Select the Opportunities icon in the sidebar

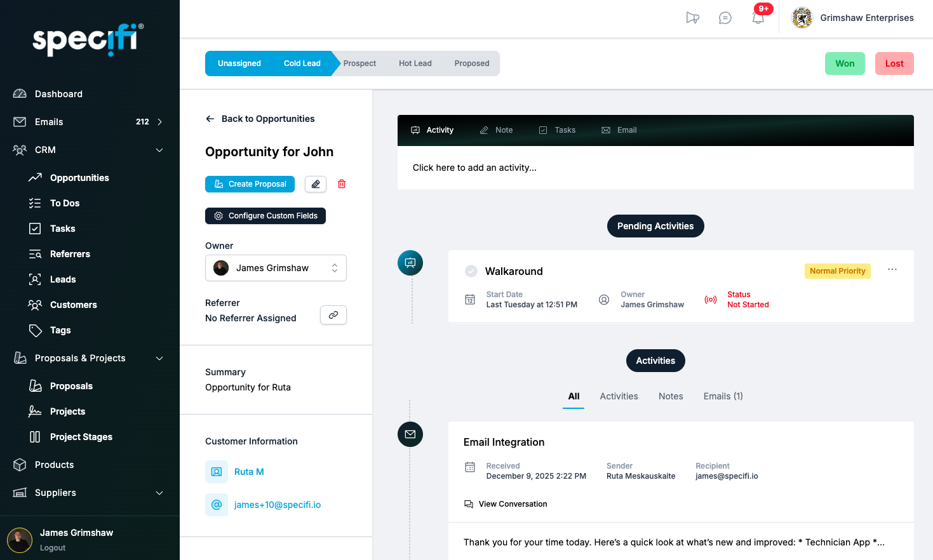pos(36,178)
